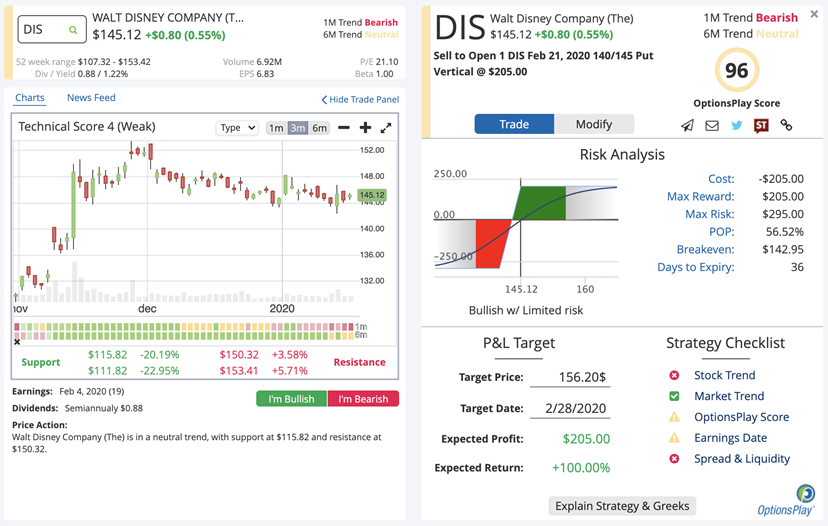Select 1m chart timeframe
This screenshot has height=526, width=828.
click(x=276, y=128)
